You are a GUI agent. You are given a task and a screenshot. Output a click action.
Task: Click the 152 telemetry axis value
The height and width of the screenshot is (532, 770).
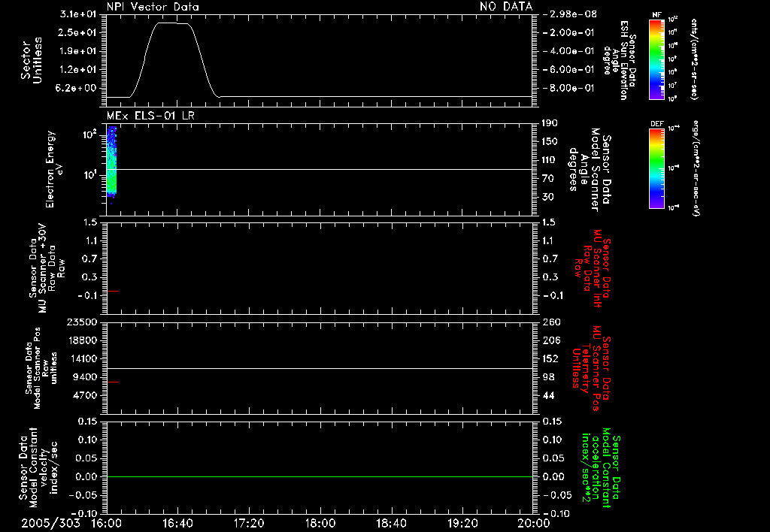pyautogui.click(x=550, y=358)
